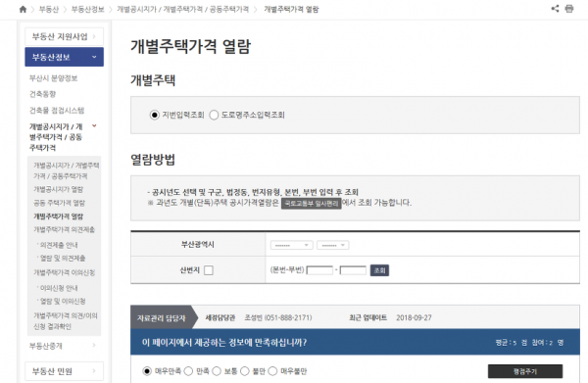Open 공동 주택가격 열람 sidebar link
The height and width of the screenshot is (383, 588).
click(59, 203)
